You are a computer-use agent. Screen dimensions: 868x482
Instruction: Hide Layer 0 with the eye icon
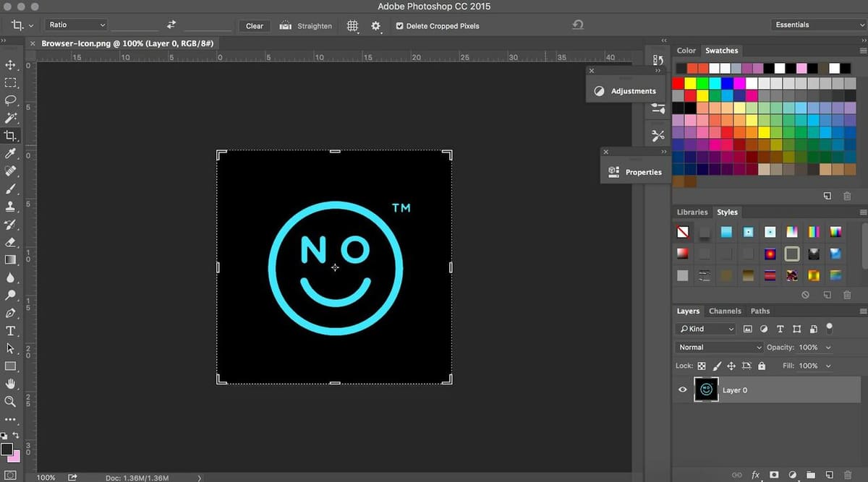coord(682,390)
